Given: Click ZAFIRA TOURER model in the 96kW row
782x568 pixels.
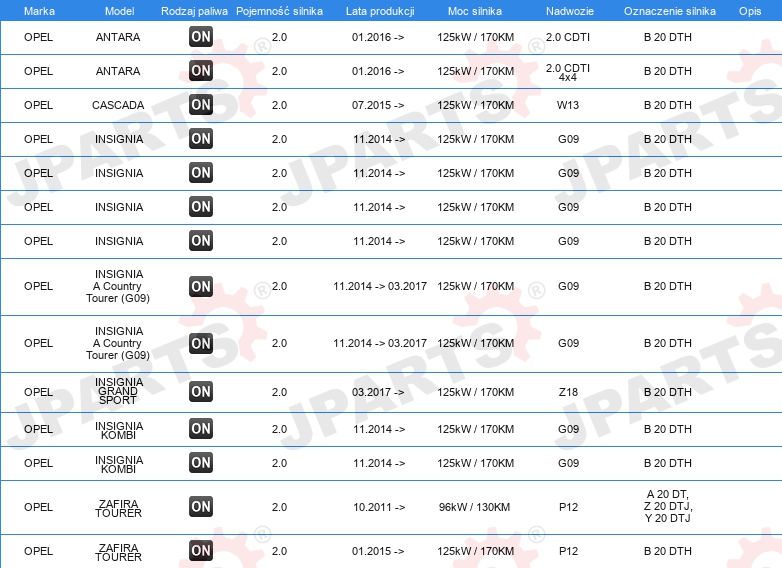Looking at the screenshot, I should click(119, 508).
